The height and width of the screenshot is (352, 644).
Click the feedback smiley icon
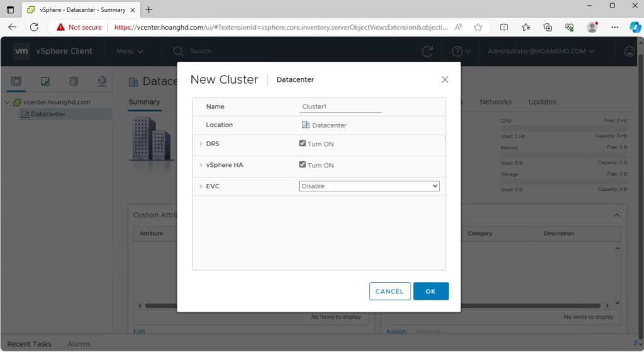coord(629,52)
